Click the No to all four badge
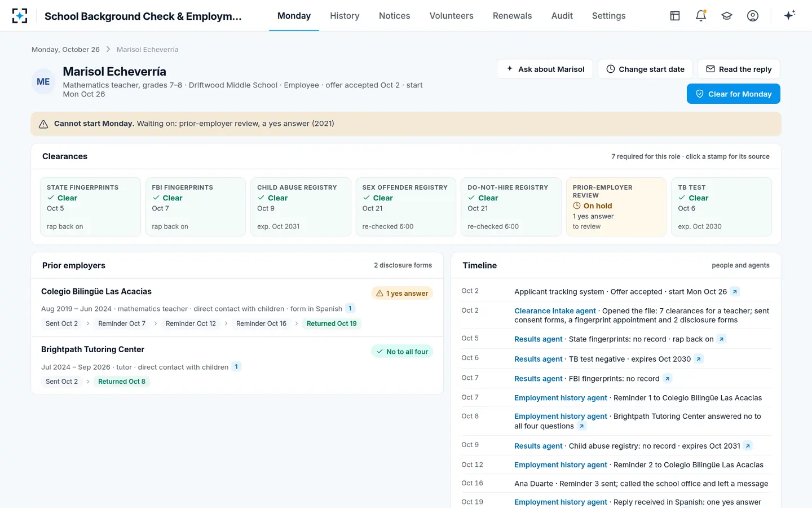The width and height of the screenshot is (812, 508). click(x=402, y=352)
